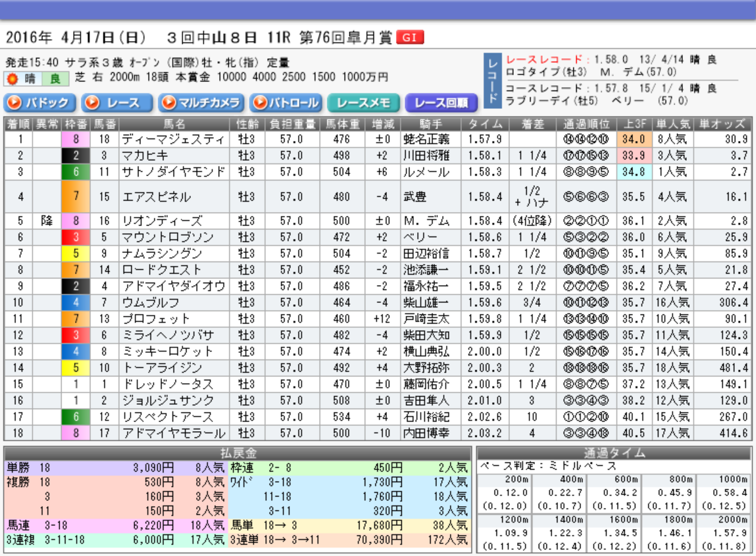Click the 着順 column header
Viewport: 756px width, 556px height.
coord(19,124)
